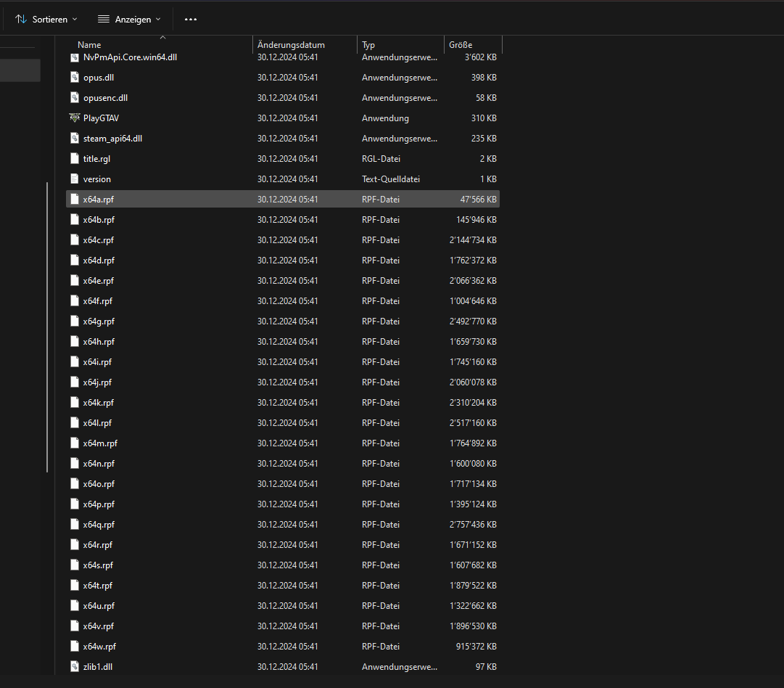The width and height of the screenshot is (784, 688).
Task: Select the x64c.rpf file icon
Action: tap(74, 239)
